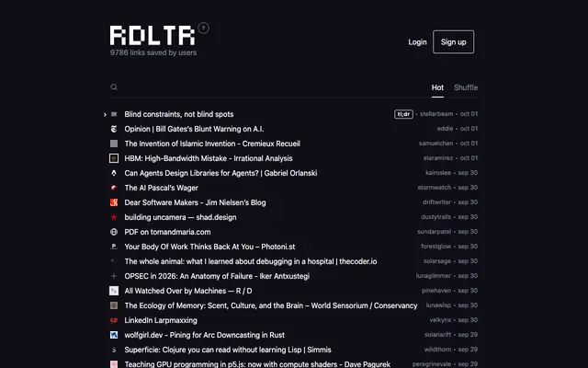
Task: Click username lunaglimmer
Action: (434, 276)
